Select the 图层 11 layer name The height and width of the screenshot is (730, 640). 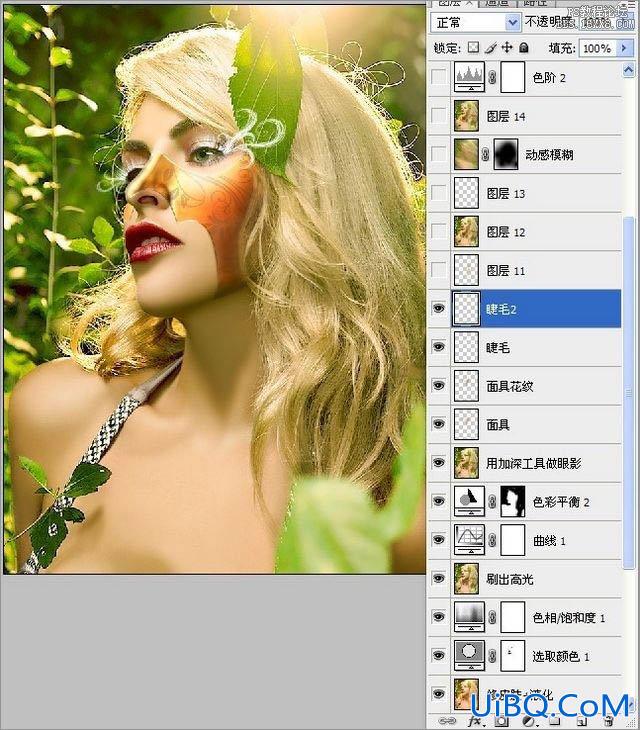tap(505, 270)
